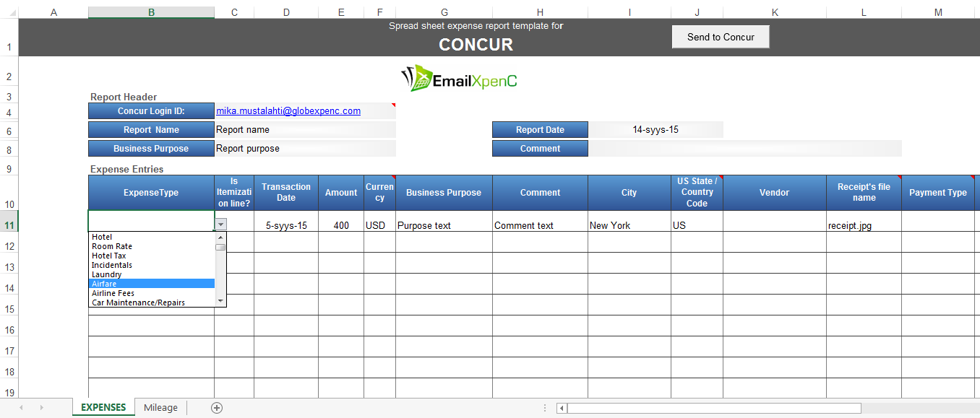
Task: Click the dropdown list's scrollbar thumb
Action: tap(220, 247)
